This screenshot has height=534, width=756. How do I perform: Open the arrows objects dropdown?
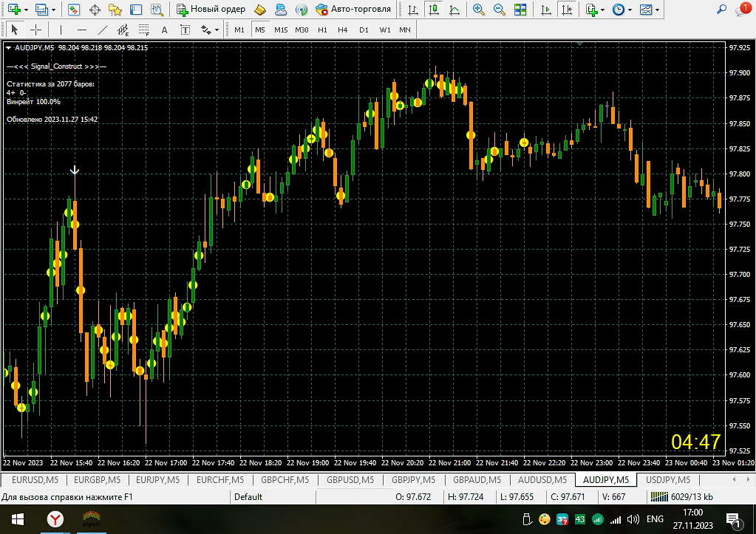click(x=217, y=30)
